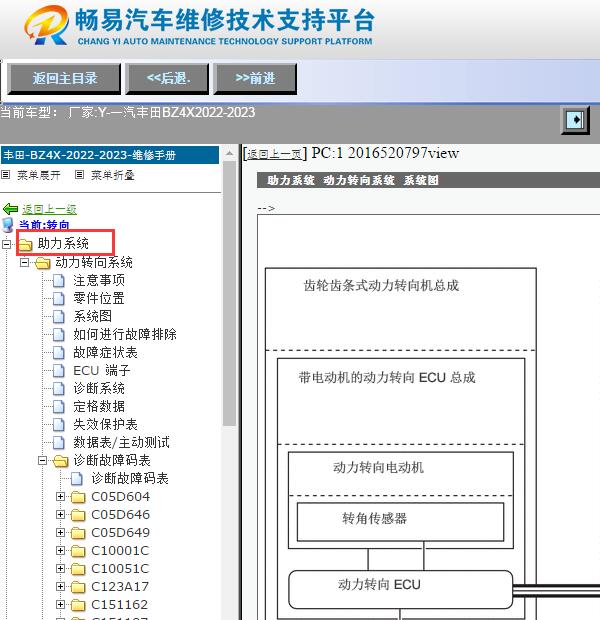
Task: Click the <<后退 button
Action: coord(167,78)
